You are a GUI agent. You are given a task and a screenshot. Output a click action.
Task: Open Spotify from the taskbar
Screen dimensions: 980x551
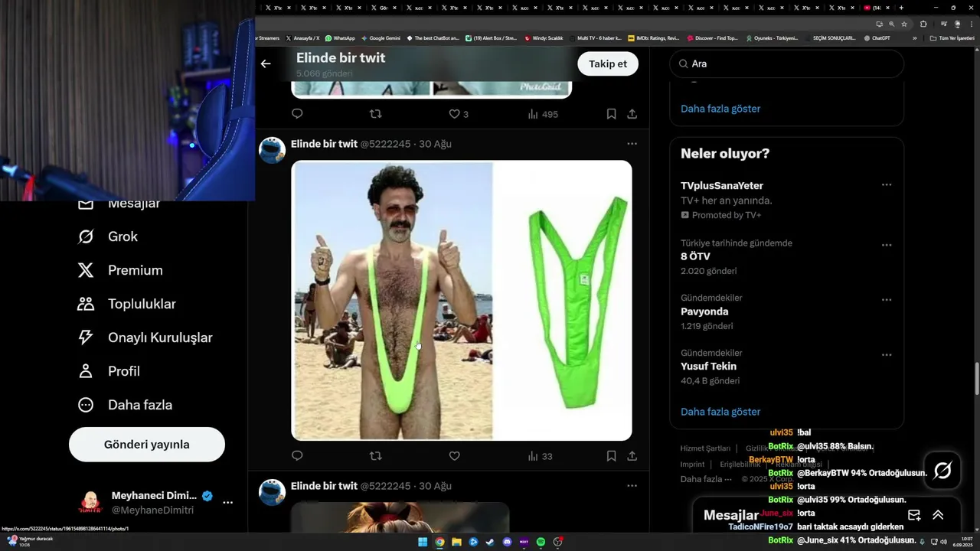pyautogui.click(x=541, y=543)
